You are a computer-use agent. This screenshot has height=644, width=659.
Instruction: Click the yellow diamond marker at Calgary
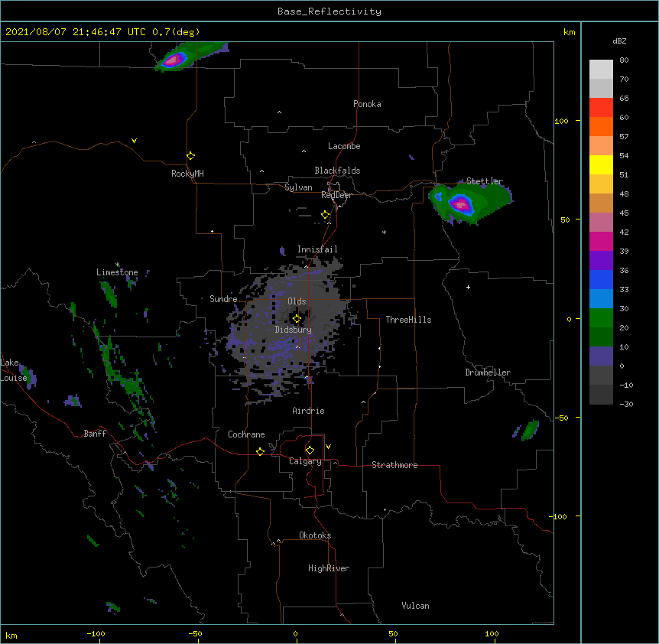[x=310, y=450]
